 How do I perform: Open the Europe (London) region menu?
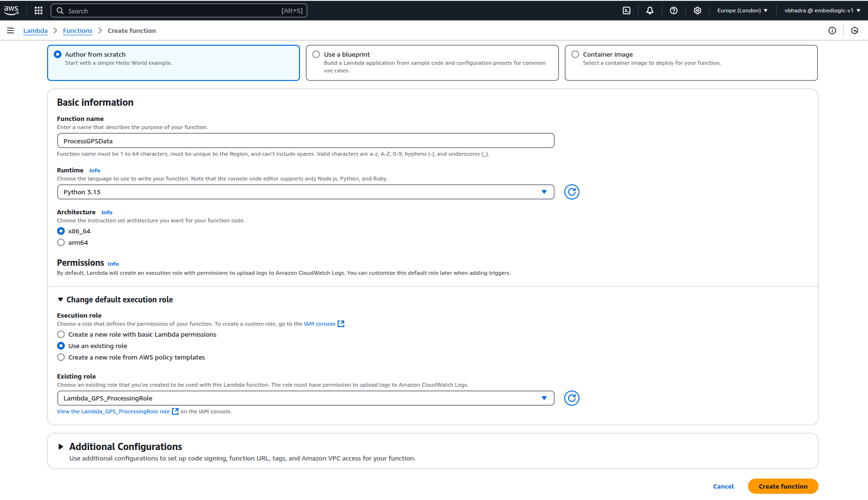[742, 10]
